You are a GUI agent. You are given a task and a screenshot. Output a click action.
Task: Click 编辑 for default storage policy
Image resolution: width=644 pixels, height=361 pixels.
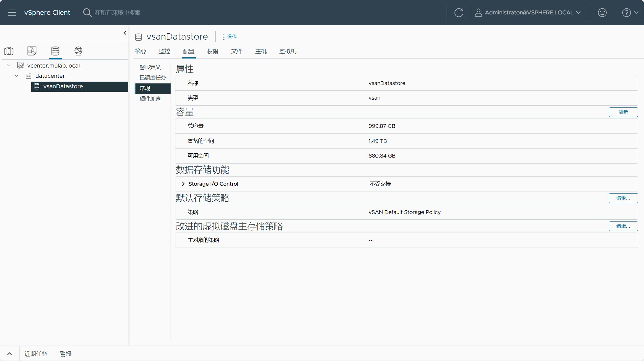(623, 198)
